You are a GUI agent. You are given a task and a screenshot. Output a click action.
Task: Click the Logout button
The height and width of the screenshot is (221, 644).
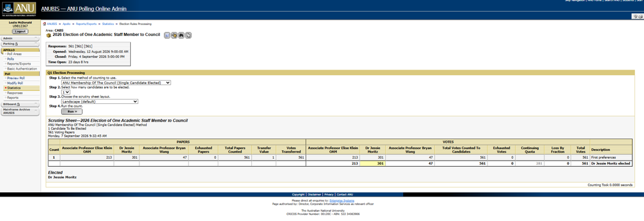[x=20, y=31]
